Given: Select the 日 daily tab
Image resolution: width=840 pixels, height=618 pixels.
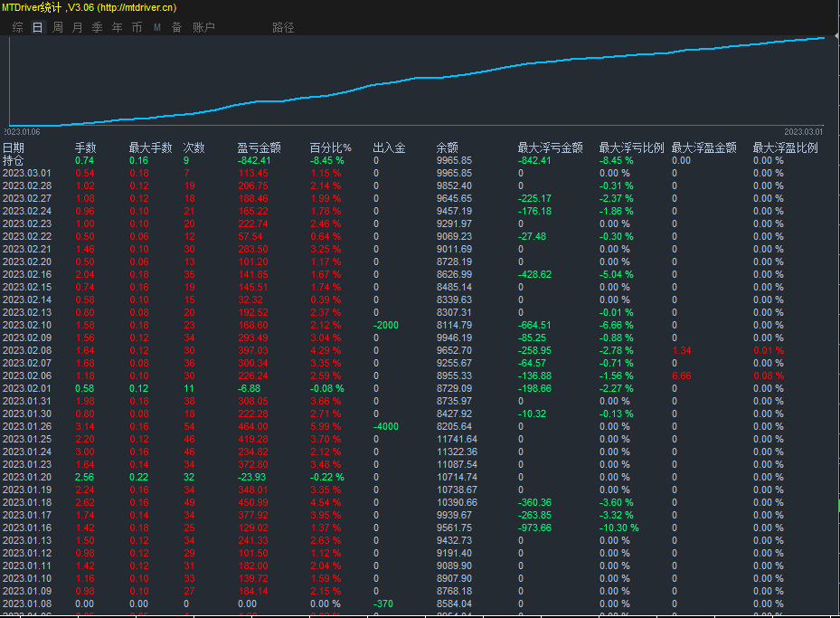Looking at the screenshot, I should (37, 27).
